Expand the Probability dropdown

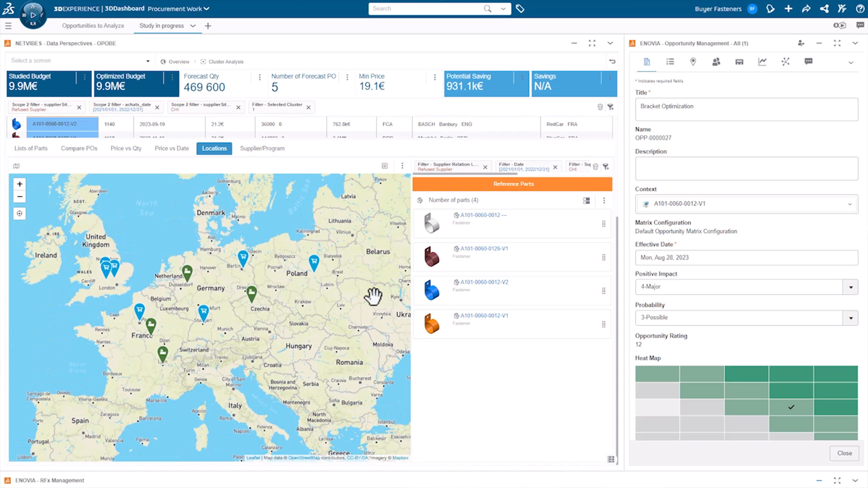pos(850,318)
